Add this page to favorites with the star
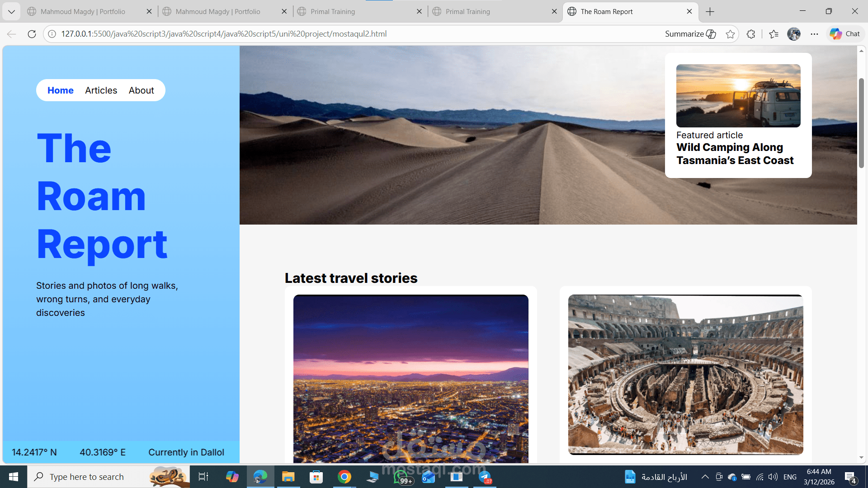This screenshot has height=488, width=868. [x=731, y=33]
